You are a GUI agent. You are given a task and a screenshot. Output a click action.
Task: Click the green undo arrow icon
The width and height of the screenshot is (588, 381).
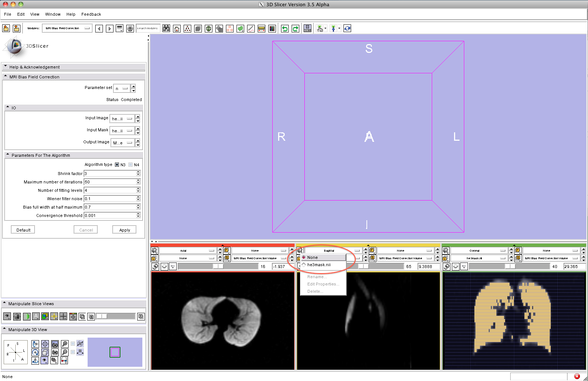click(285, 28)
